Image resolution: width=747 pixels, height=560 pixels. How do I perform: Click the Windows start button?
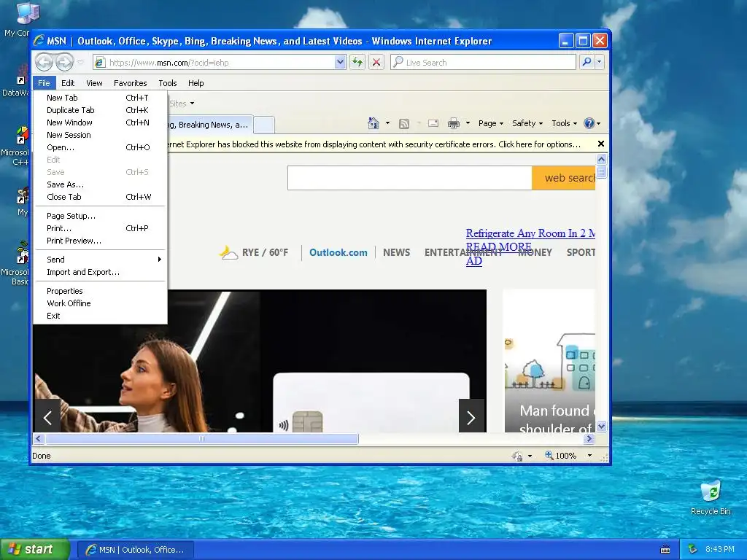click(x=35, y=549)
